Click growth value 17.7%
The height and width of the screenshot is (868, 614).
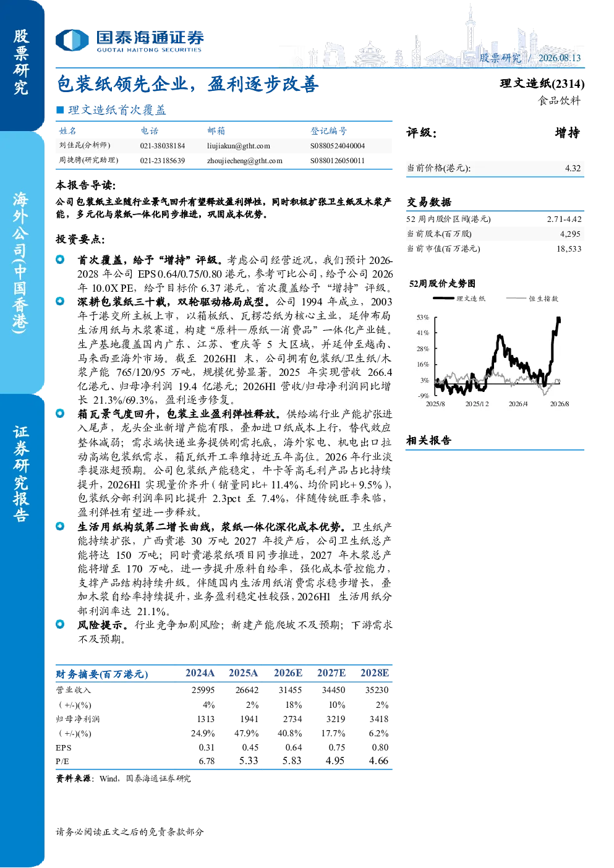click(333, 734)
